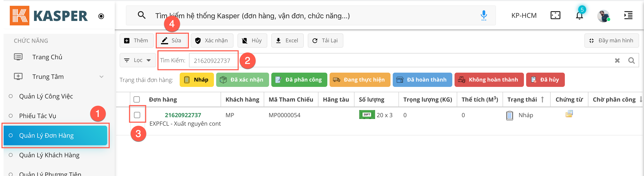Tick the select-all checkbox in table header
The height and width of the screenshot is (176, 644).
point(137,99)
